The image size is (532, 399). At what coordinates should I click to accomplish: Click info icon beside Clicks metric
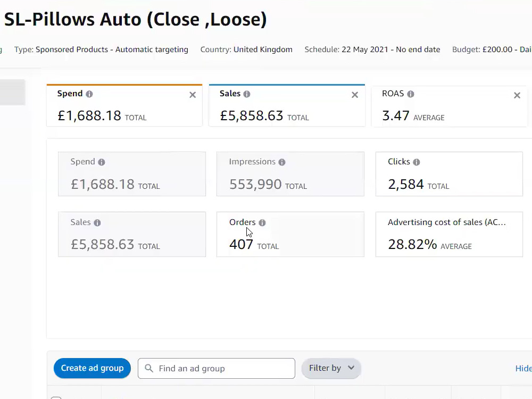point(417,162)
